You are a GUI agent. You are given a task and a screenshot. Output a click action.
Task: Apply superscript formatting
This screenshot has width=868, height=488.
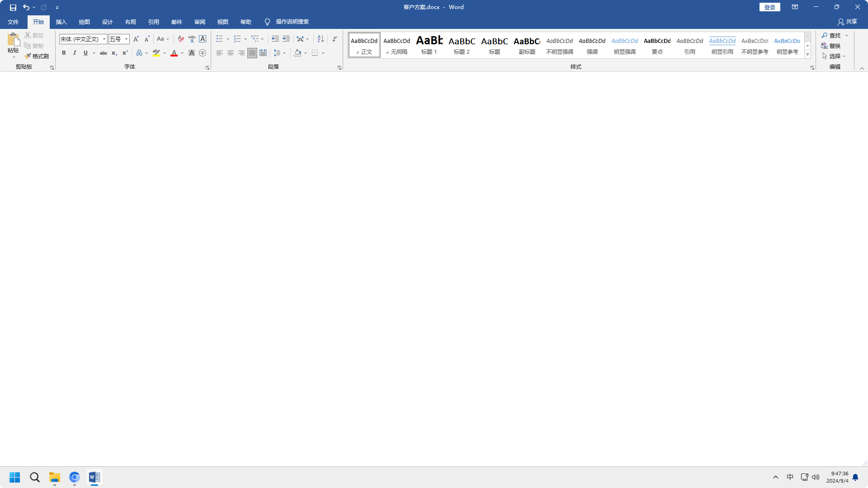click(x=125, y=53)
